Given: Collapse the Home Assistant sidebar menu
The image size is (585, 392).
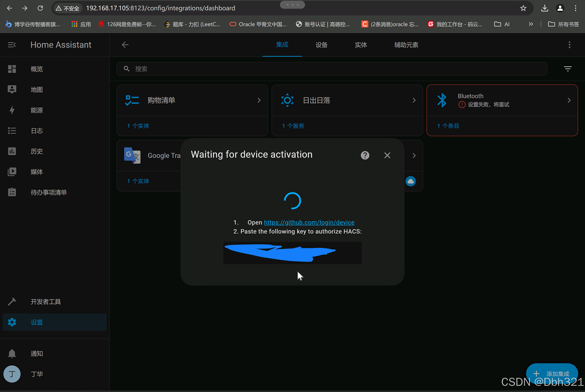Looking at the screenshot, I should (12, 45).
